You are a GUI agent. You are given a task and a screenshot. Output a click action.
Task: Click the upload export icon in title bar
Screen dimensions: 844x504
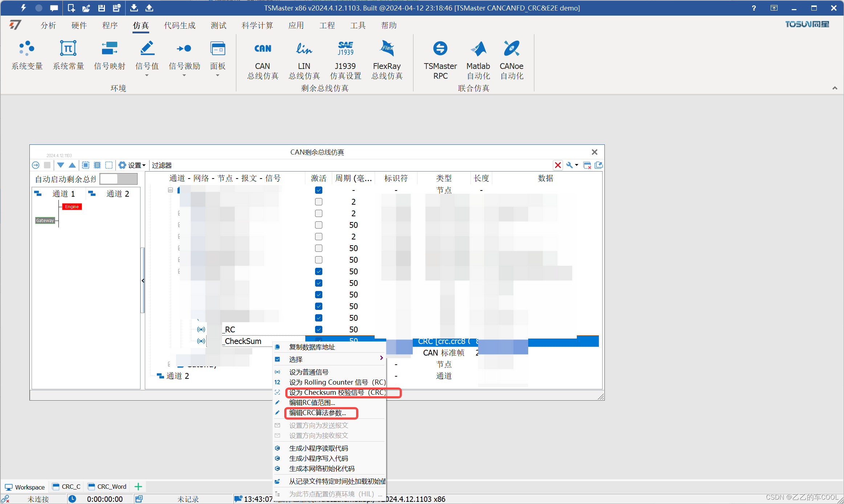149,8
